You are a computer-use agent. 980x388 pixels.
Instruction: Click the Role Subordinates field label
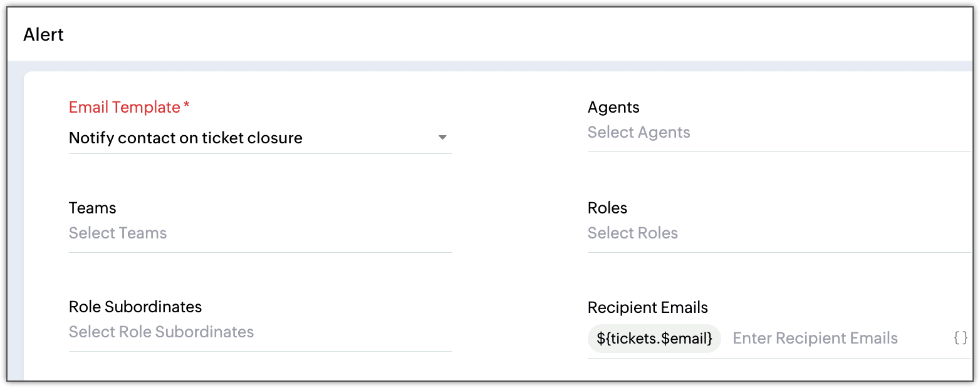point(135,307)
